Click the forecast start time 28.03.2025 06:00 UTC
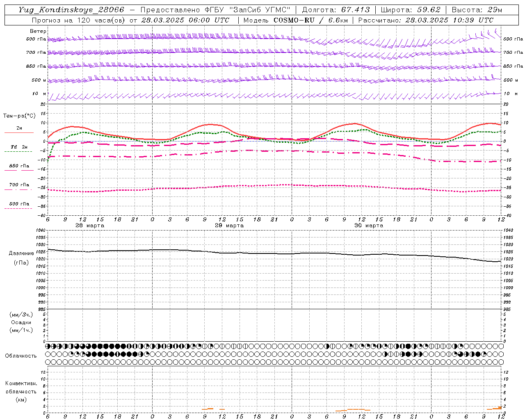The width and height of the screenshot is (525, 420). (185, 20)
